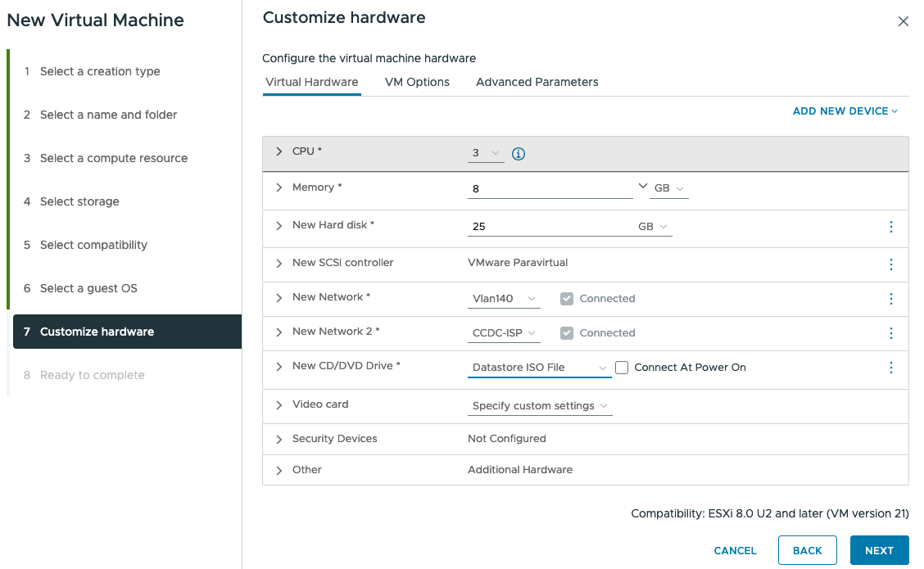Switch to the Advanced Parameters tab

(x=537, y=82)
